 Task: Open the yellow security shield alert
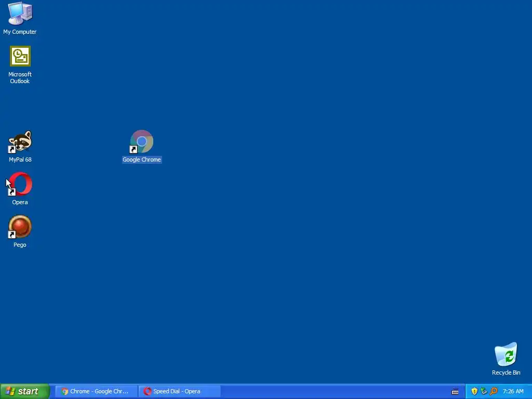tap(474, 391)
